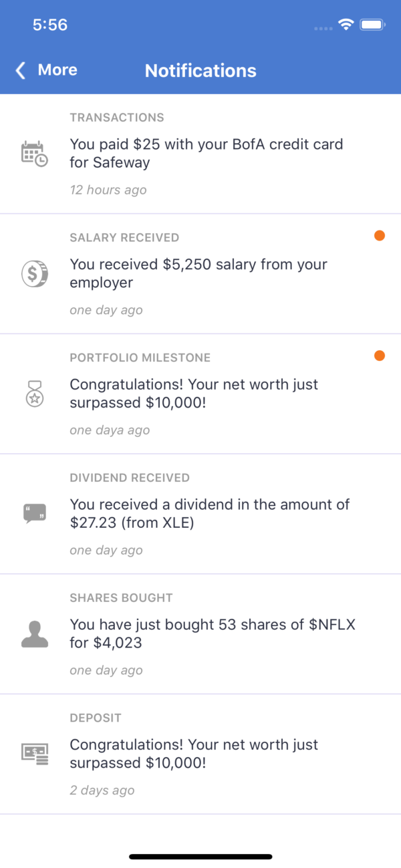Click the cellular signal dots indicator
The image size is (401, 868).
click(323, 28)
